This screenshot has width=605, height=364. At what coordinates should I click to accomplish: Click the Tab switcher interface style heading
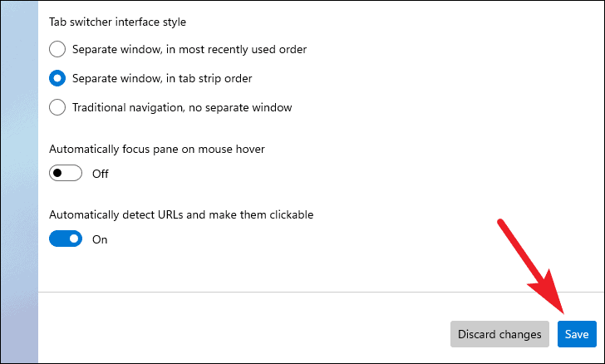pyautogui.click(x=117, y=22)
